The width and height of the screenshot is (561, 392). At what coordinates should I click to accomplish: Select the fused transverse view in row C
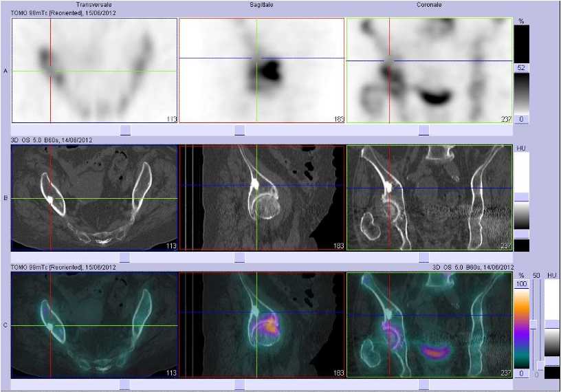click(94, 325)
